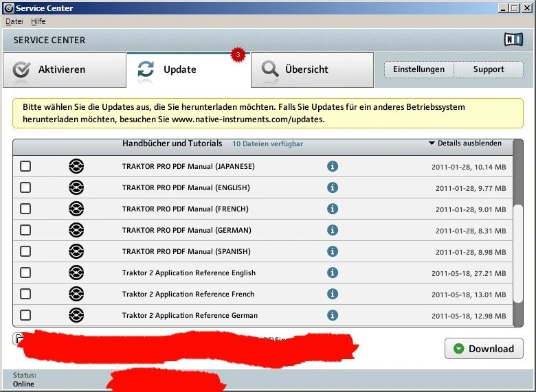Switch to the Übersicht tab
Image resolution: width=536 pixels, height=392 pixels.
click(312, 69)
